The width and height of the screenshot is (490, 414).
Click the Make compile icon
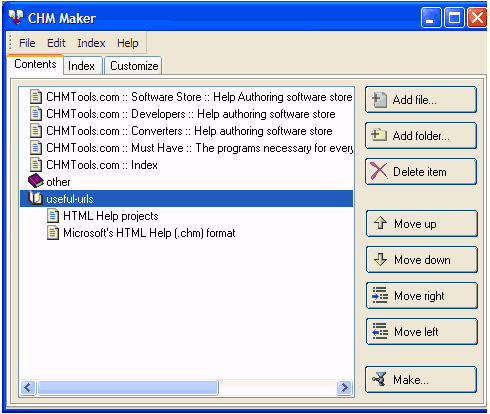(380, 379)
